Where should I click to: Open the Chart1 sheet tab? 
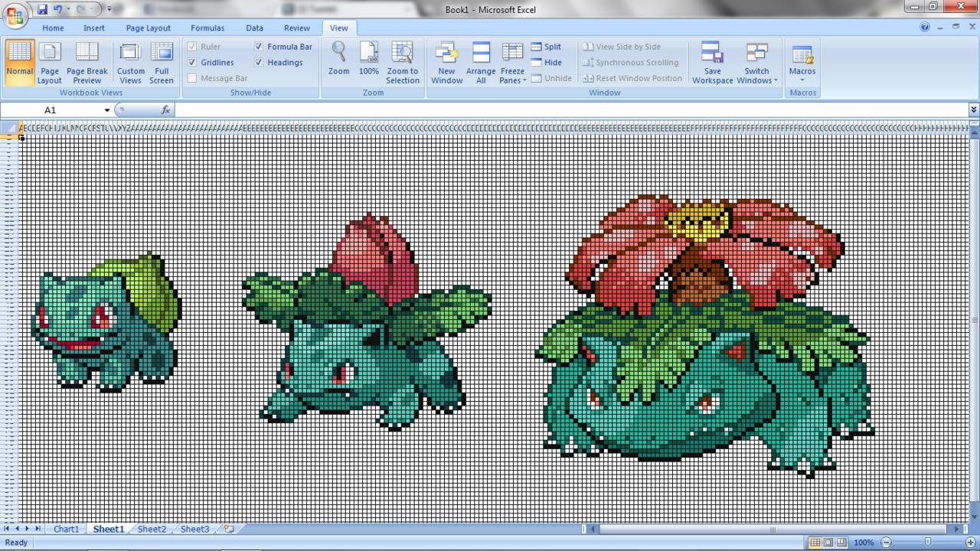(66, 529)
